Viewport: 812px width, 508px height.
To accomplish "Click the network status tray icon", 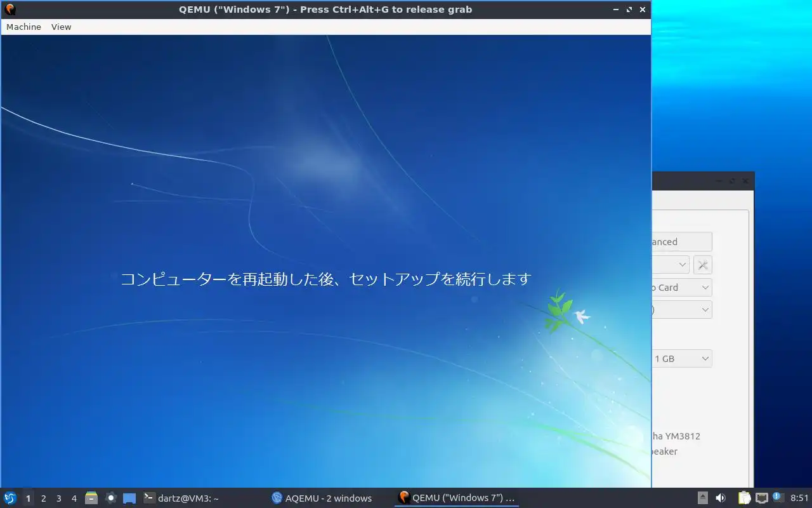I will (x=761, y=498).
